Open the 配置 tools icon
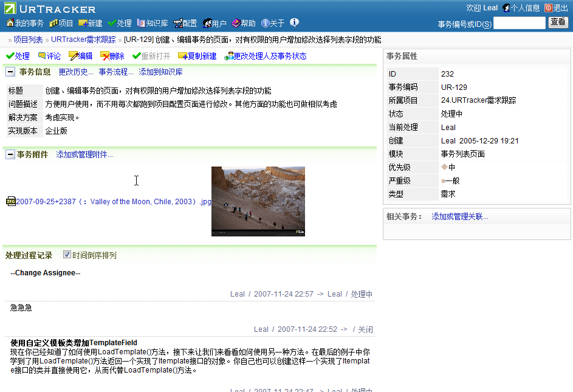 178,24
